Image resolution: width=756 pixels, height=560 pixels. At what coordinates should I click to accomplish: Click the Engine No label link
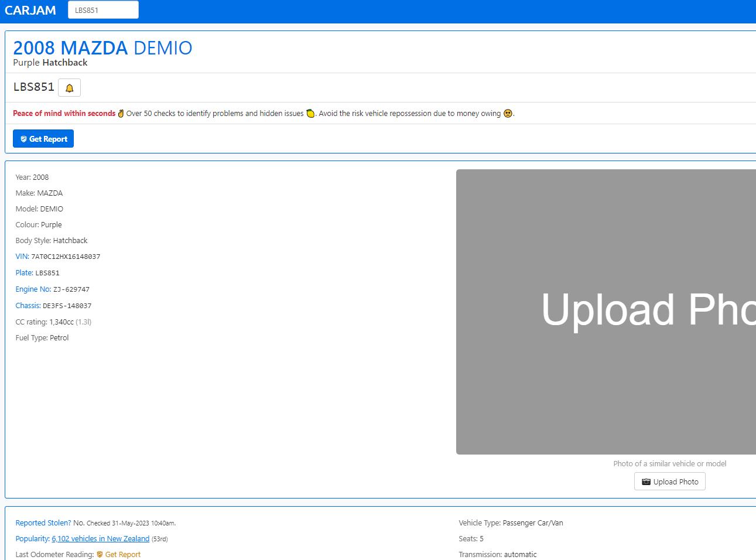tap(33, 289)
